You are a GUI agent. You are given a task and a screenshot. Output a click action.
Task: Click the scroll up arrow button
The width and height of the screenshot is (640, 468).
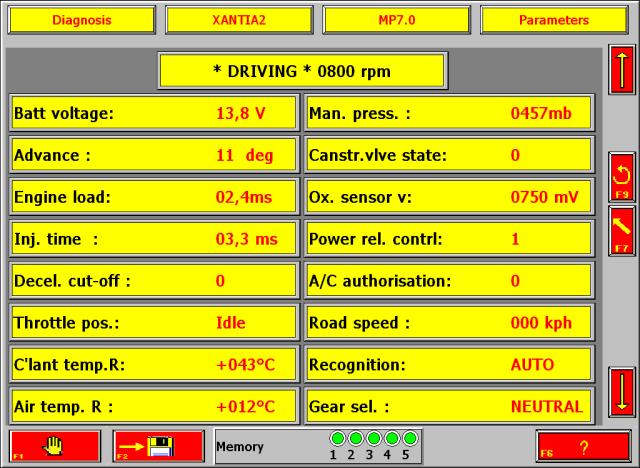click(x=622, y=69)
